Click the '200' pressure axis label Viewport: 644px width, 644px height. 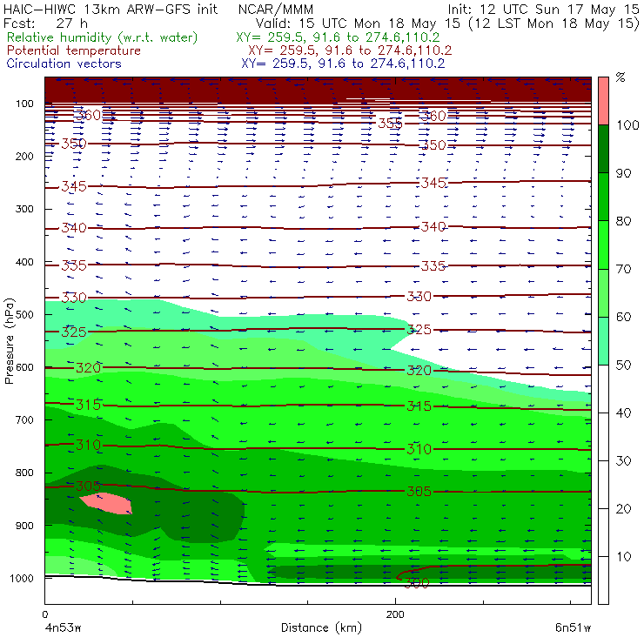point(24,157)
